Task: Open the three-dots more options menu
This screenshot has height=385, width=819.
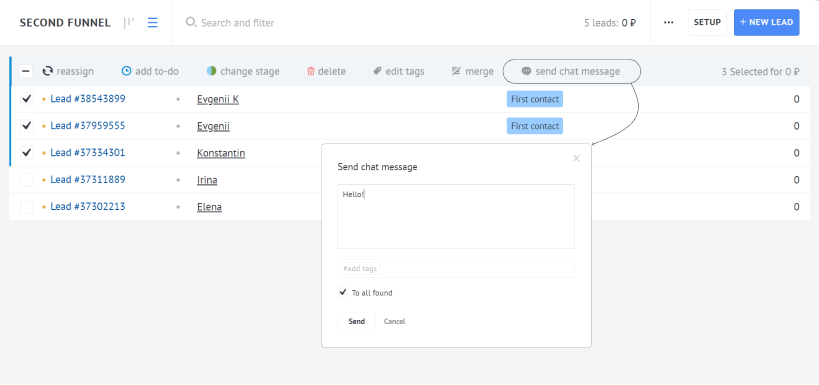Action: click(x=669, y=22)
